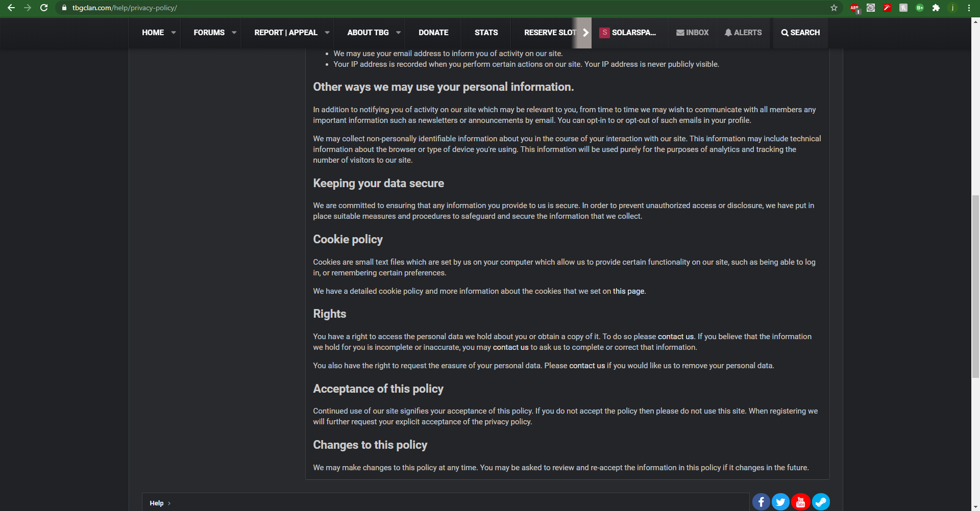
Task: Open the browser extensions puzzle icon
Action: tap(936, 8)
